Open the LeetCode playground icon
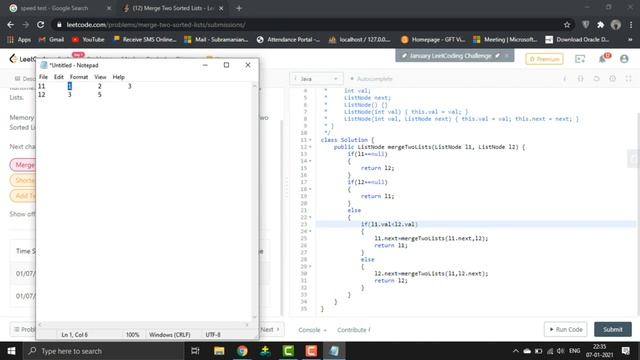The width and height of the screenshot is (640, 360). pyautogui.click(x=580, y=59)
